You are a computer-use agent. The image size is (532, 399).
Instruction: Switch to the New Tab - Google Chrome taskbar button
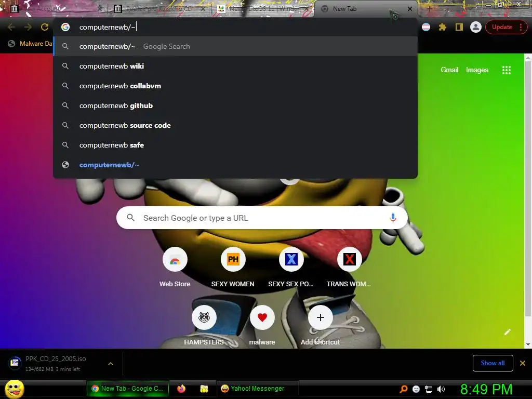point(127,389)
